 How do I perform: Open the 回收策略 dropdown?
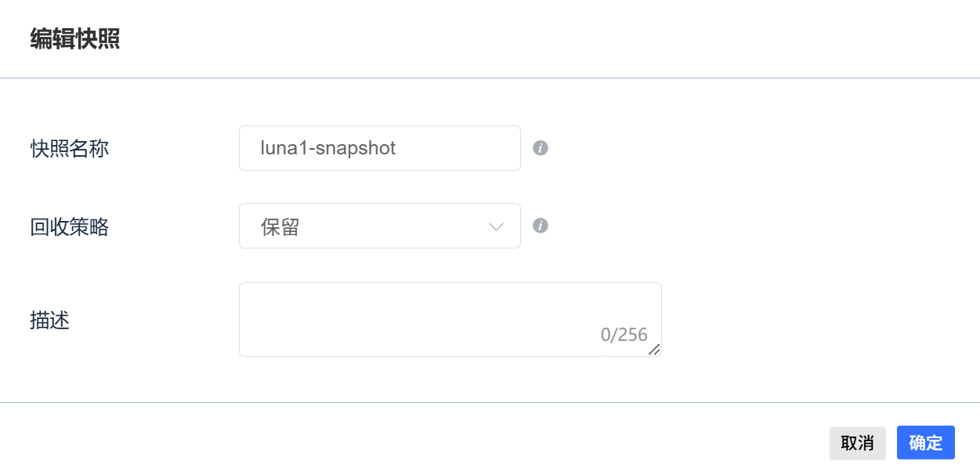click(380, 226)
